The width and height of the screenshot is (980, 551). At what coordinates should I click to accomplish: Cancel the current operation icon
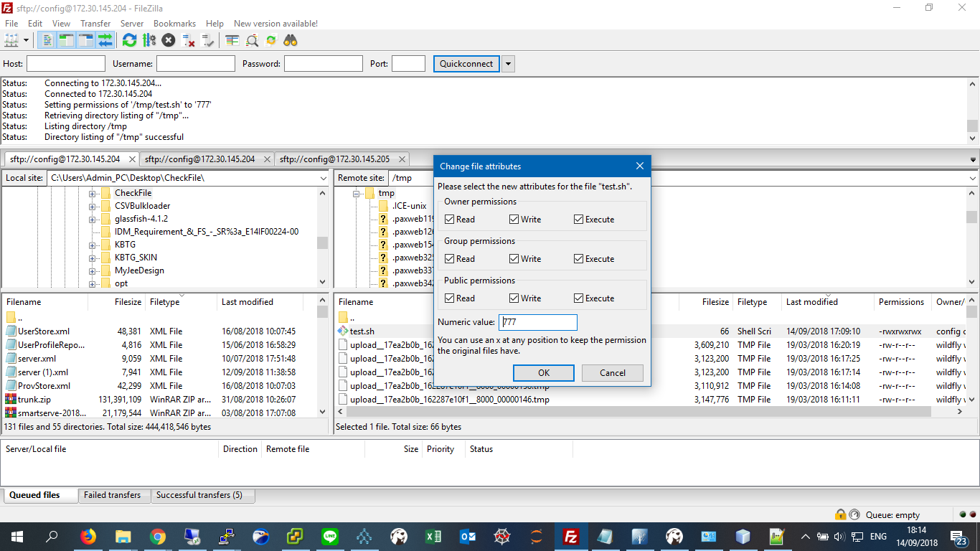[x=168, y=41]
